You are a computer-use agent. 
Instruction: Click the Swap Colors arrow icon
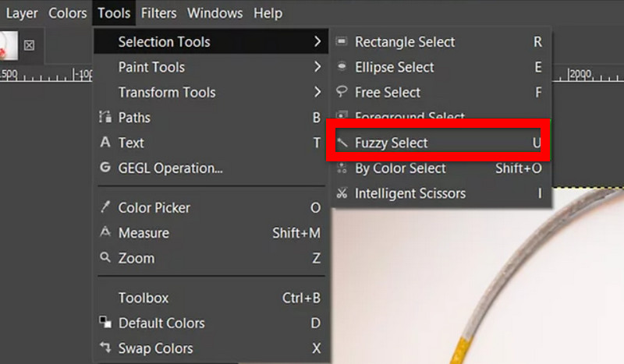click(105, 348)
